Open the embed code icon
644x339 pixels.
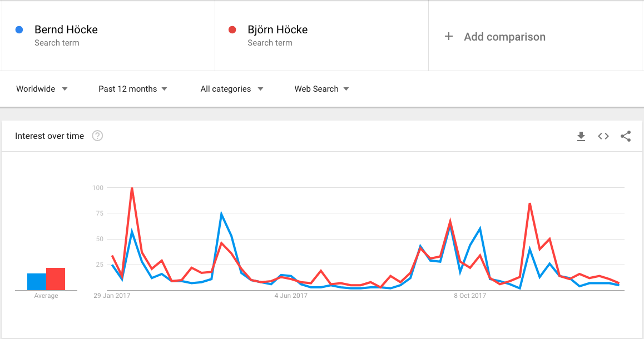tap(603, 136)
